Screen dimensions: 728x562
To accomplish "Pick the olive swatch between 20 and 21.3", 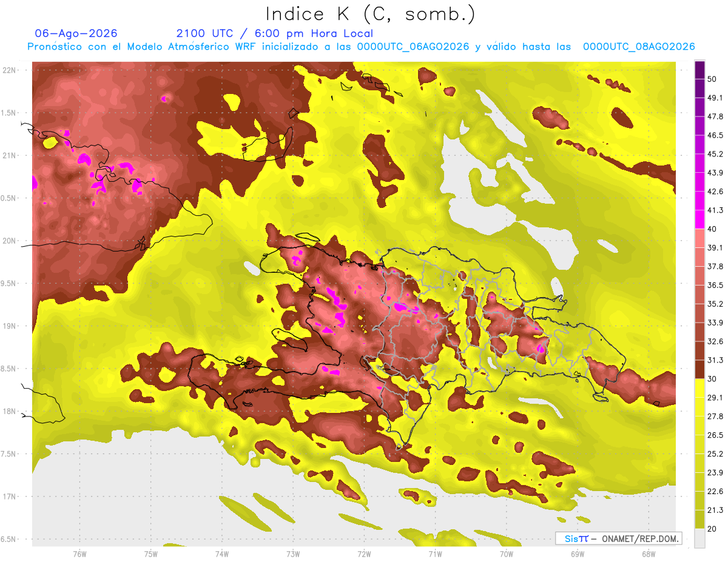I will tap(699, 520).
